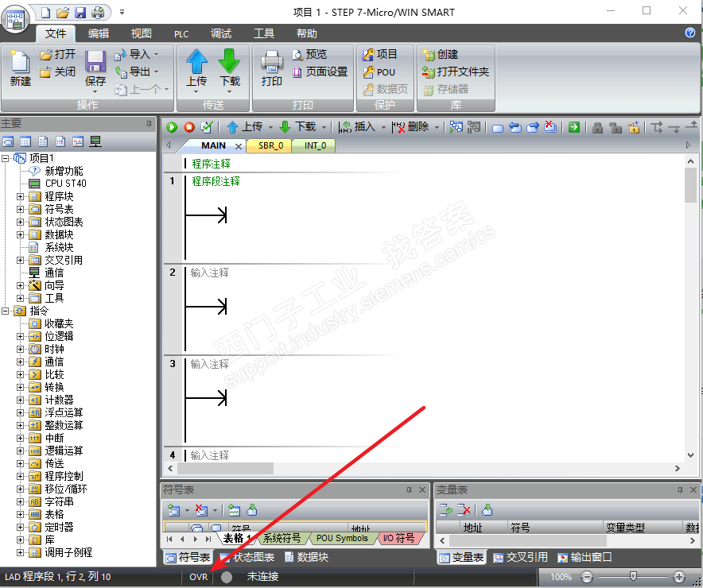Click the 预览 print preview button
The width and height of the screenshot is (703, 588).
(310, 55)
